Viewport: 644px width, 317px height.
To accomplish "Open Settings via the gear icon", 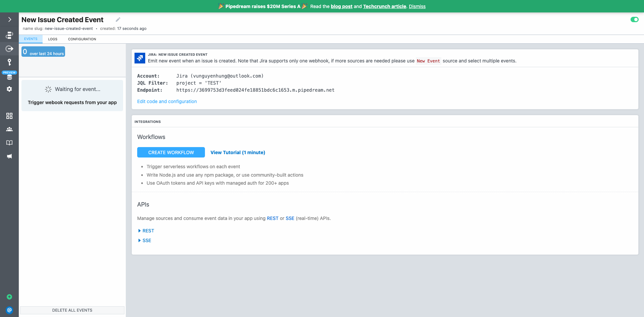I will 9,89.
